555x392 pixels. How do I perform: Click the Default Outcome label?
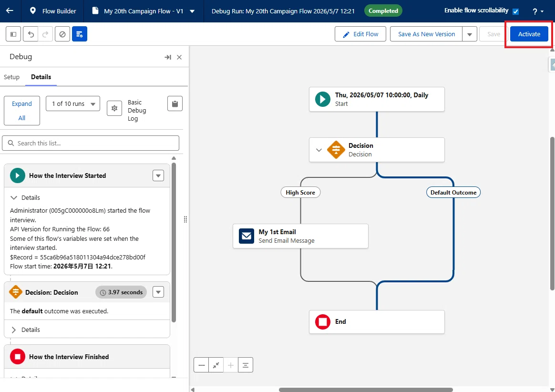click(453, 192)
